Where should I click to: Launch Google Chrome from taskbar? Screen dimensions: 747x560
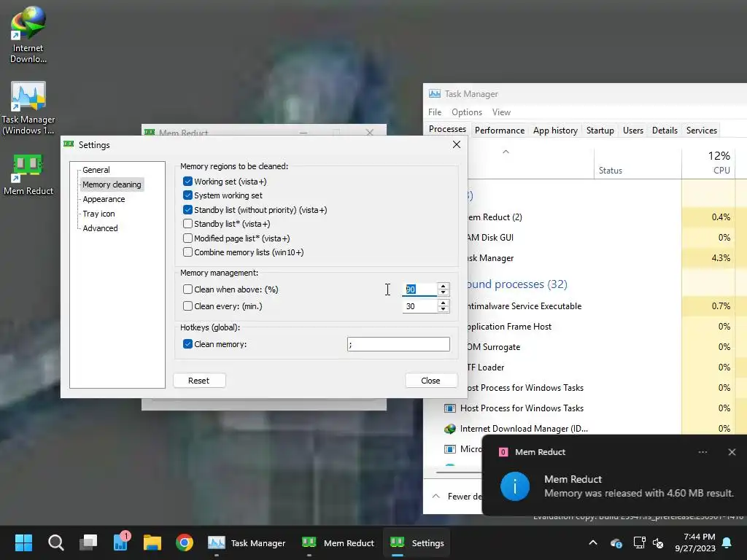185,542
